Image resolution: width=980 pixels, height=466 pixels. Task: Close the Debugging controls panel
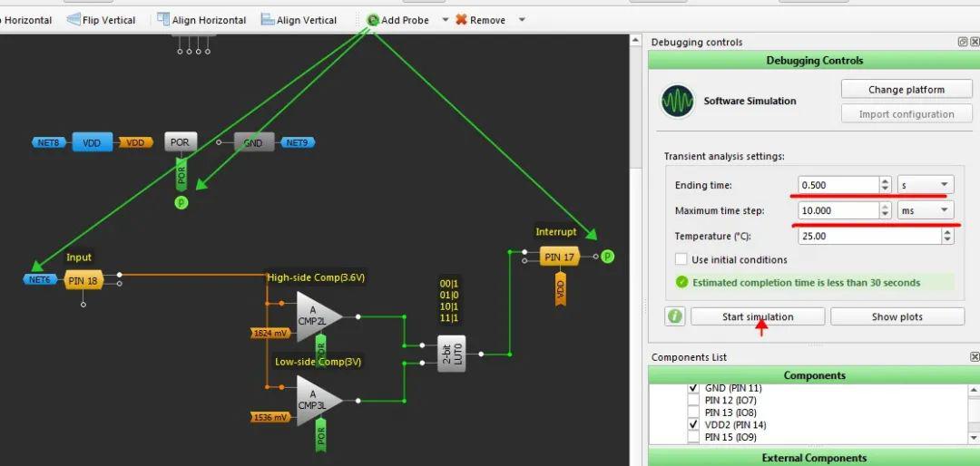tap(975, 42)
